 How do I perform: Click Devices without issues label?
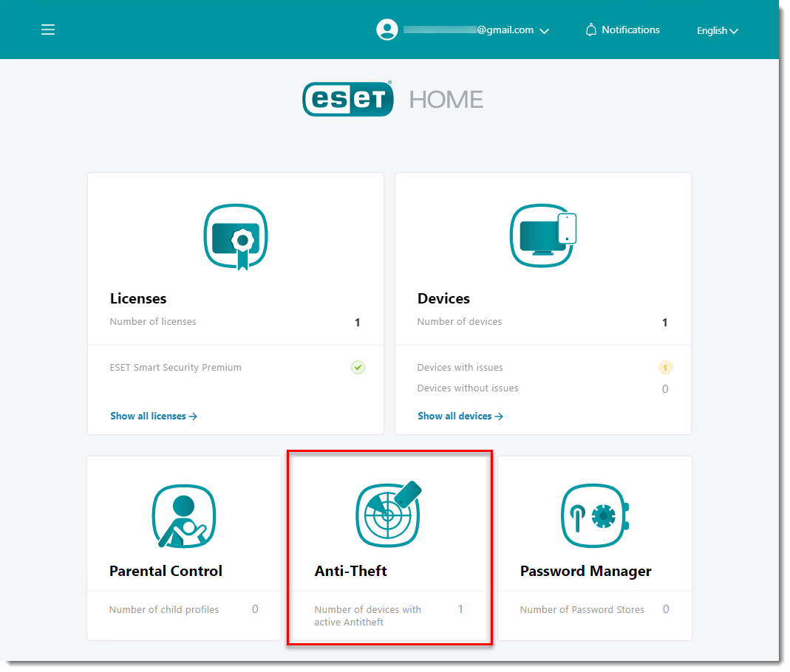pos(468,388)
